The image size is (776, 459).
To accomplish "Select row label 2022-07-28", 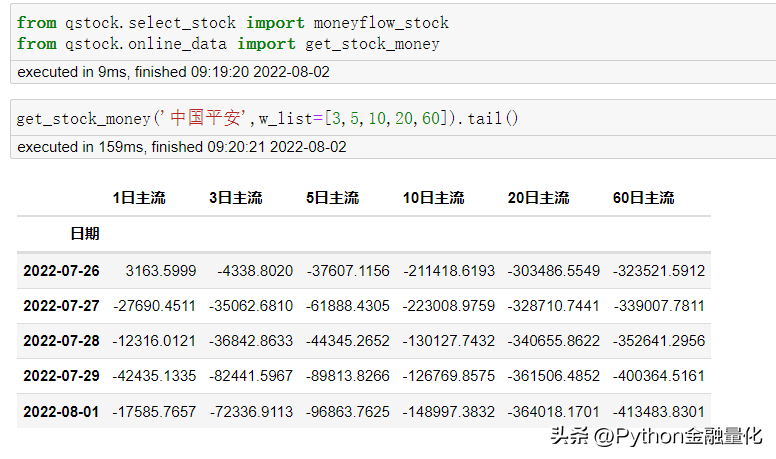I will pyautogui.click(x=61, y=341).
